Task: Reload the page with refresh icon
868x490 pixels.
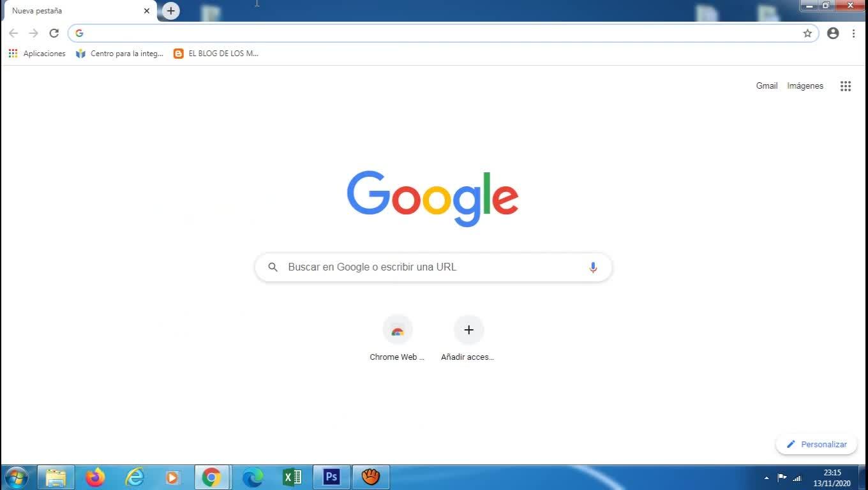Action: click(x=54, y=33)
